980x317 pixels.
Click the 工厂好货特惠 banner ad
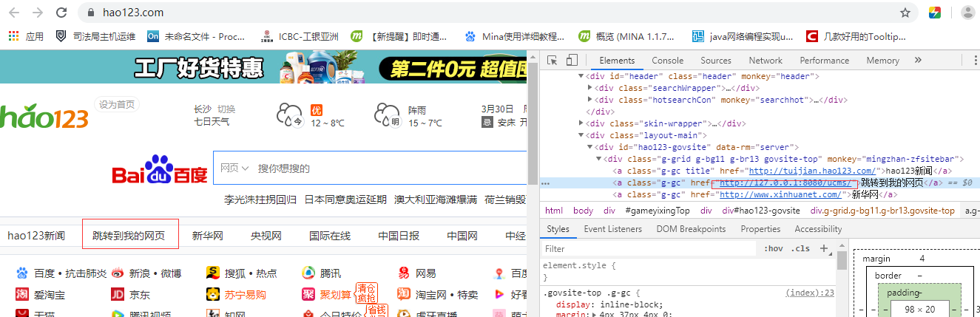coord(263,67)
